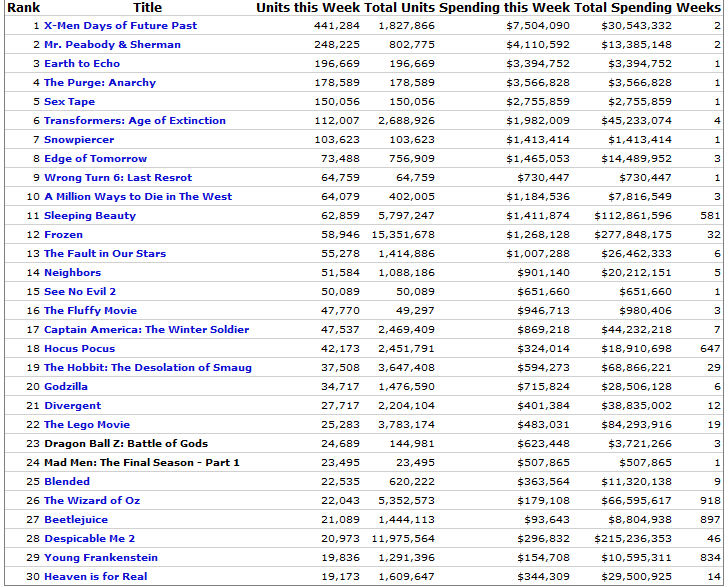The width and height of the screenshot is (727, 588).
Task: Click the Title column header
Action: tap(147, 7)
